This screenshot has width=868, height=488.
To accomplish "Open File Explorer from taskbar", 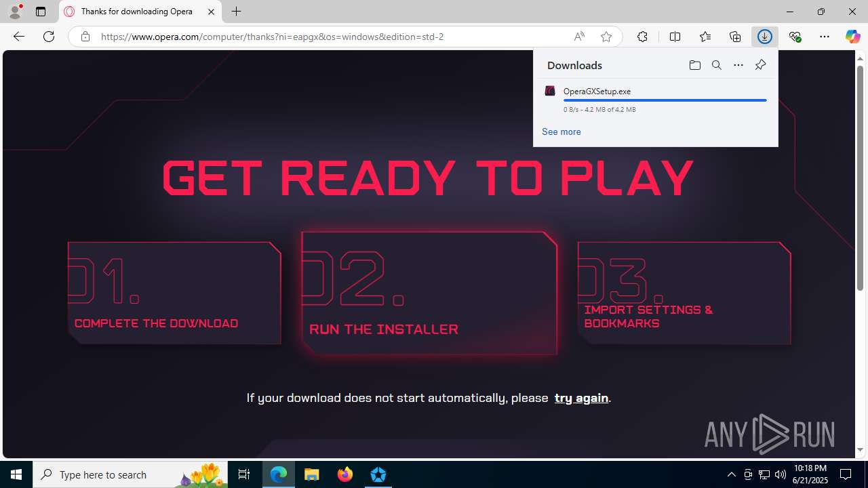I will [312, 474].
